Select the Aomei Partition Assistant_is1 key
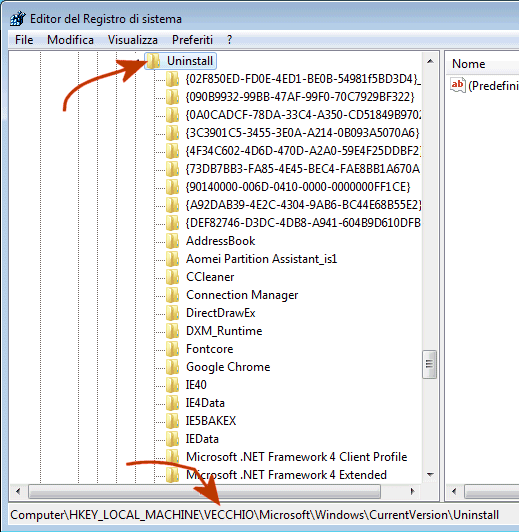 tap(262, 259)
